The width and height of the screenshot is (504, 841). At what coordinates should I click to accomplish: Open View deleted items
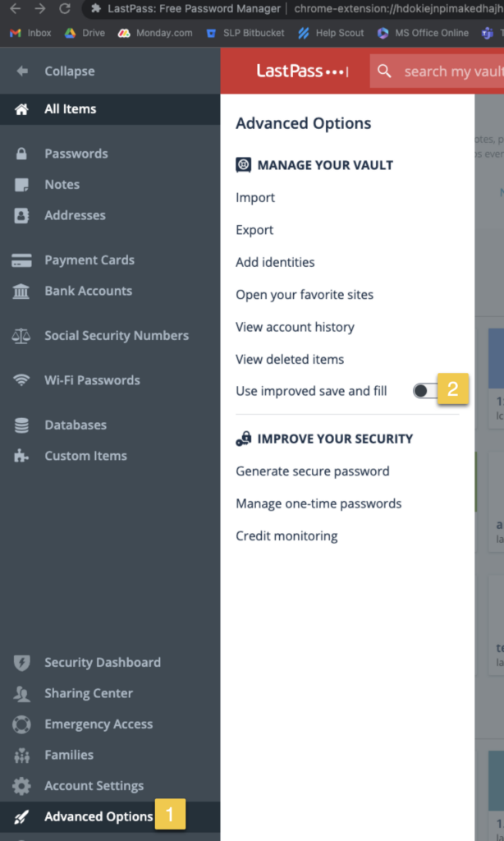click(x=290, y=359)
